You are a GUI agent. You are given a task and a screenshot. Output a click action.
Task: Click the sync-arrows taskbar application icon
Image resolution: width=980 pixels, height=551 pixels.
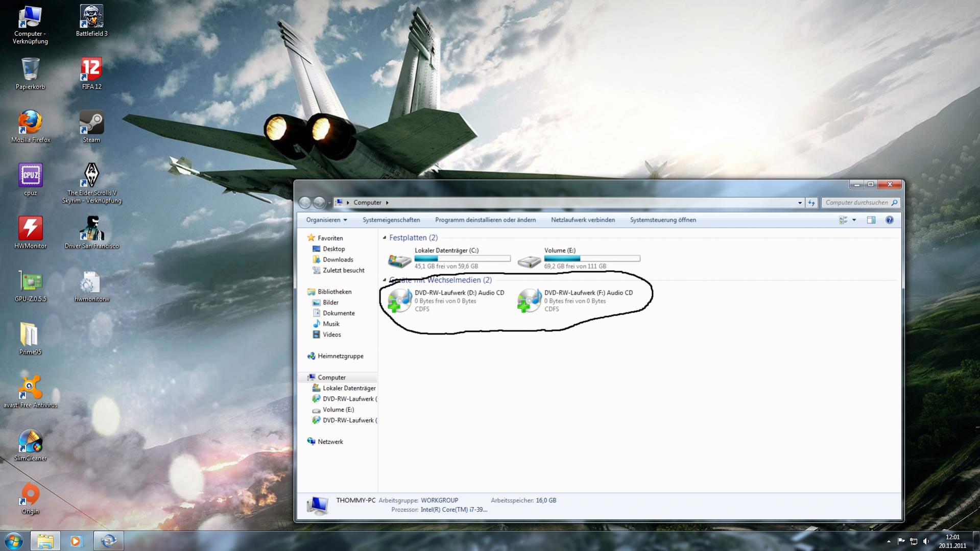tap(108, 541)
